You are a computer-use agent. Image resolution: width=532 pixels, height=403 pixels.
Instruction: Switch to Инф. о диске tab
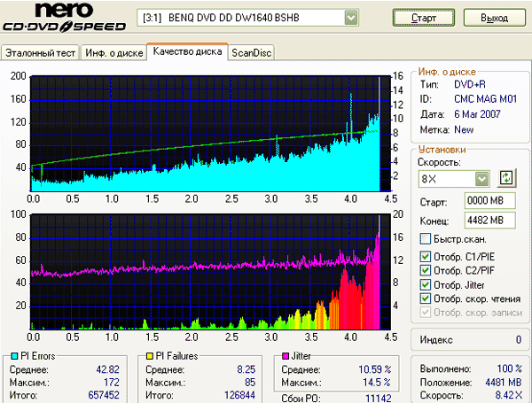click(114, 53)
